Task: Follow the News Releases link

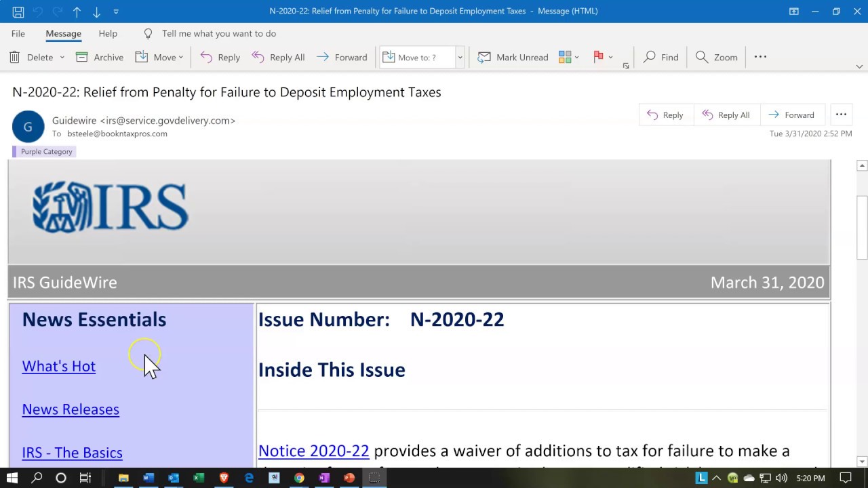Action: point(71,409)
